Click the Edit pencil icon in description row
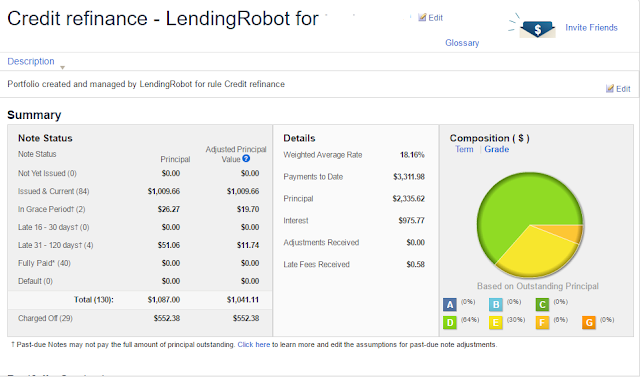This screenshot has height=377, width=640. [610, 89]
